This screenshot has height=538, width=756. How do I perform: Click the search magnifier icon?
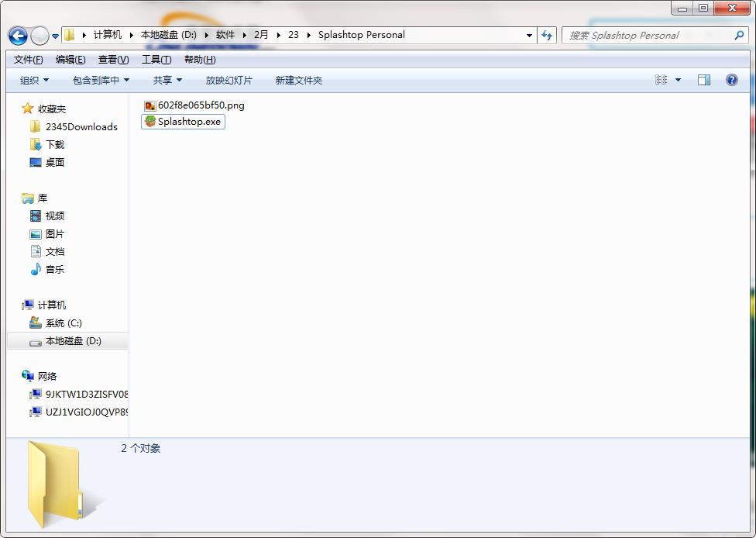pos(739,35)
